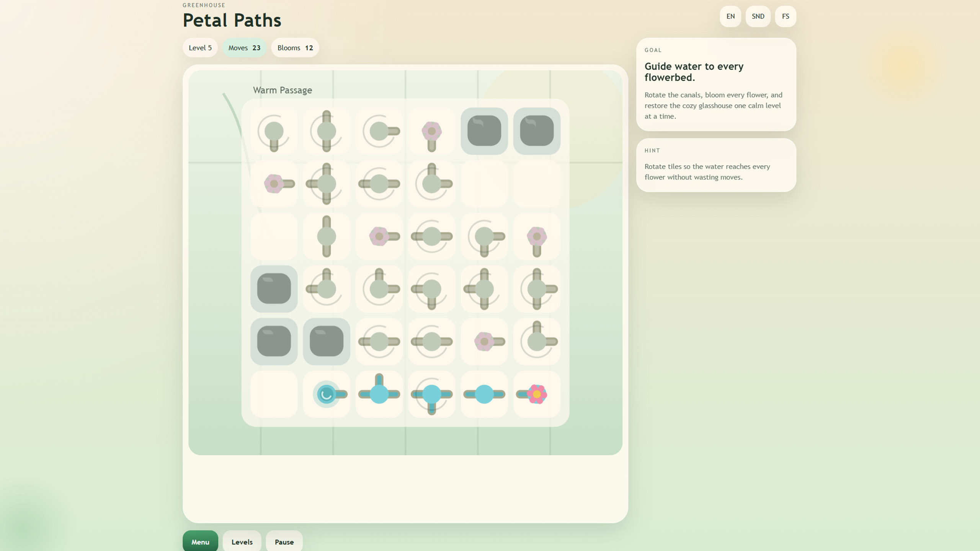Image resolution: width=980 pixels, height=551 pixels.
Task: Click the flower tile in row two
Action: (274, 184)
